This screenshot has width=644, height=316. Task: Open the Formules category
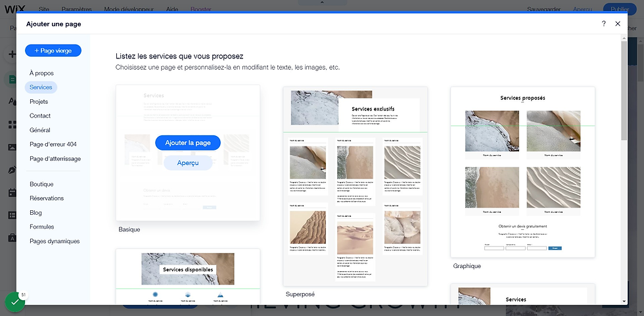tap(42, 227)
